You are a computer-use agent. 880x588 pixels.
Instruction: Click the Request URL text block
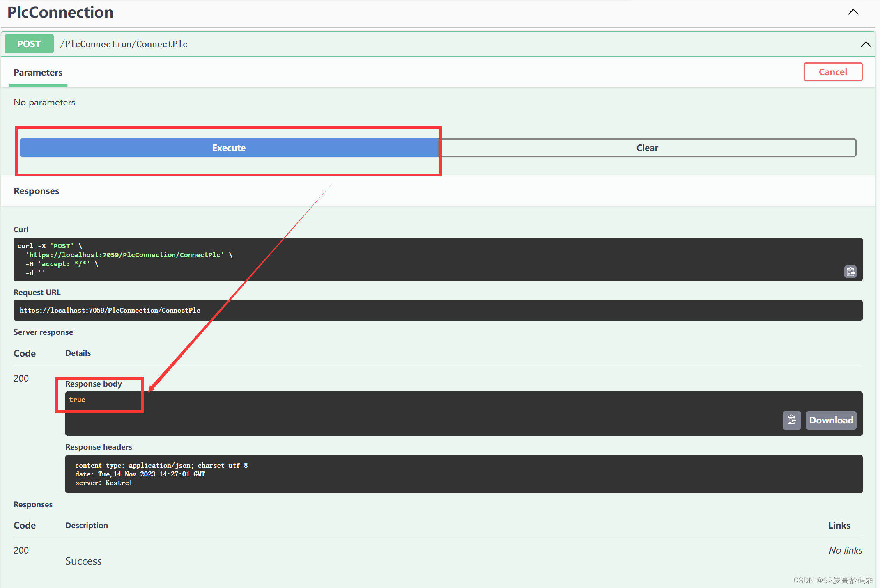pyautogui.click(x=110, y=311)
